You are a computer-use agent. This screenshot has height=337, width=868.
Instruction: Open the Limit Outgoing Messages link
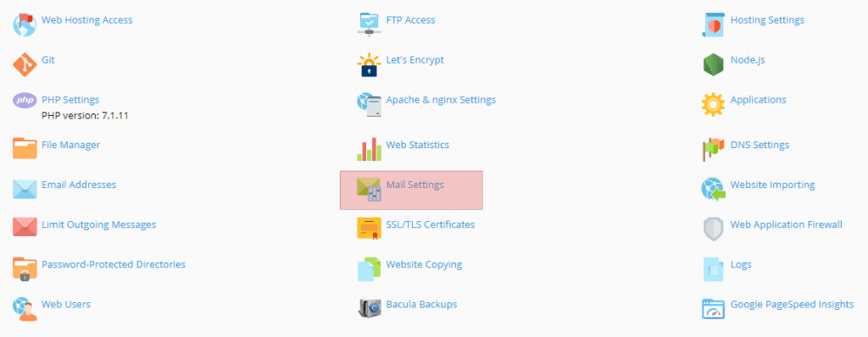98,224
